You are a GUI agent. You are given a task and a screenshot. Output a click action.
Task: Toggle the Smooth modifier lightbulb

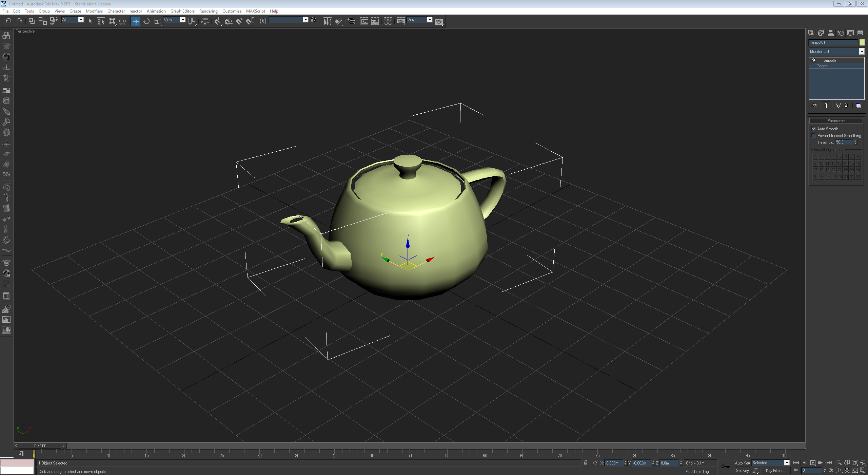[813, 60]
